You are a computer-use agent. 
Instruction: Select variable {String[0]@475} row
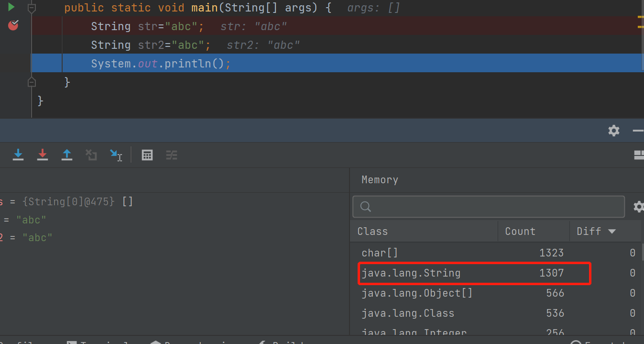click(x=175, y=201)
